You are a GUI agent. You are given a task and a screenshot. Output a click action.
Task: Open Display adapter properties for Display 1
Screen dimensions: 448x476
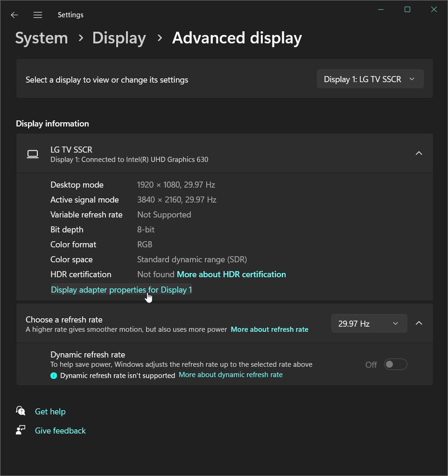click(121, 289)
